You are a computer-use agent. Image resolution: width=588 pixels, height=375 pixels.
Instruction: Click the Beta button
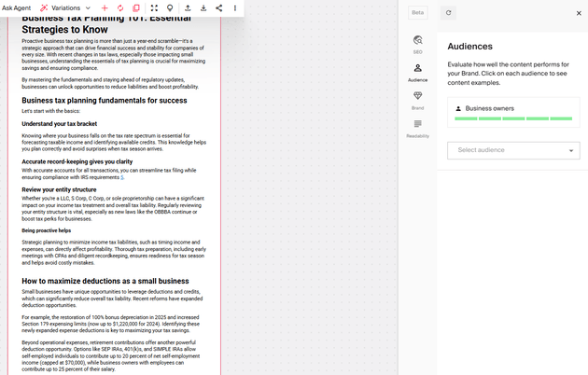[x=418, y=13]
